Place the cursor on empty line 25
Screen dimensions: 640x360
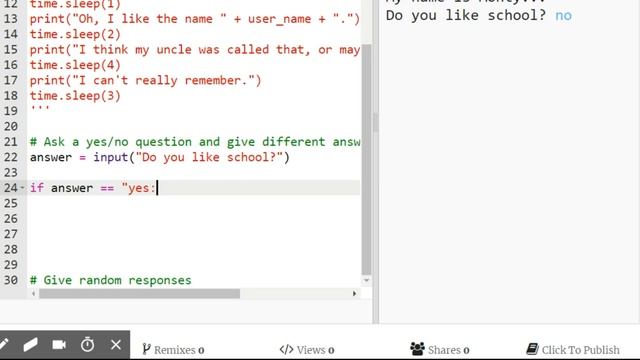(194, 203)
